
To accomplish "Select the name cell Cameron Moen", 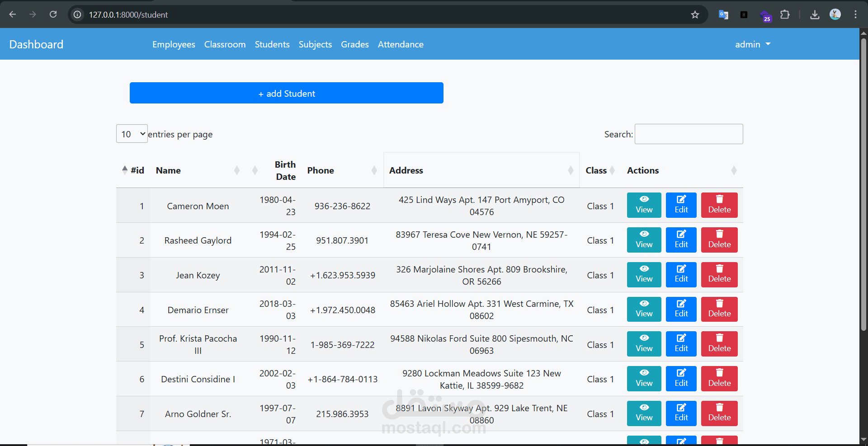I will 198,206.
